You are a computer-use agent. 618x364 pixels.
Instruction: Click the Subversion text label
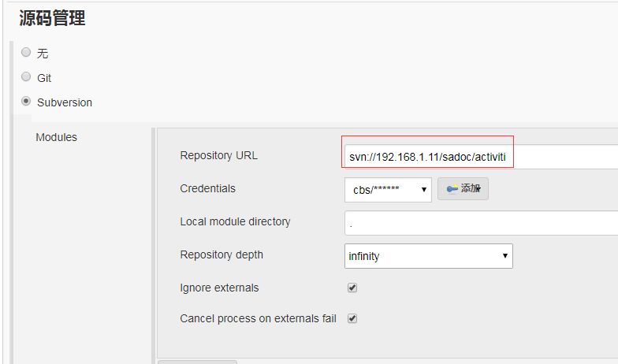tap(65, 102)
